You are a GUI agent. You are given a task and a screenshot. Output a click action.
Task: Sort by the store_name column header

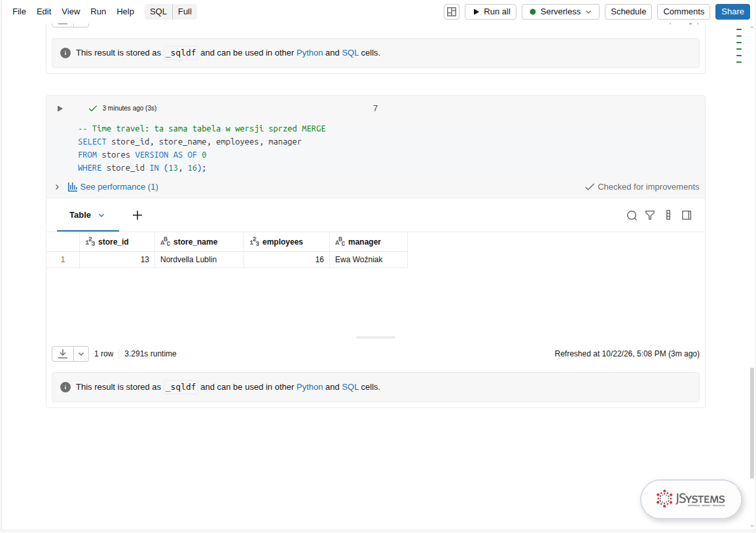(x=199, y=242)
